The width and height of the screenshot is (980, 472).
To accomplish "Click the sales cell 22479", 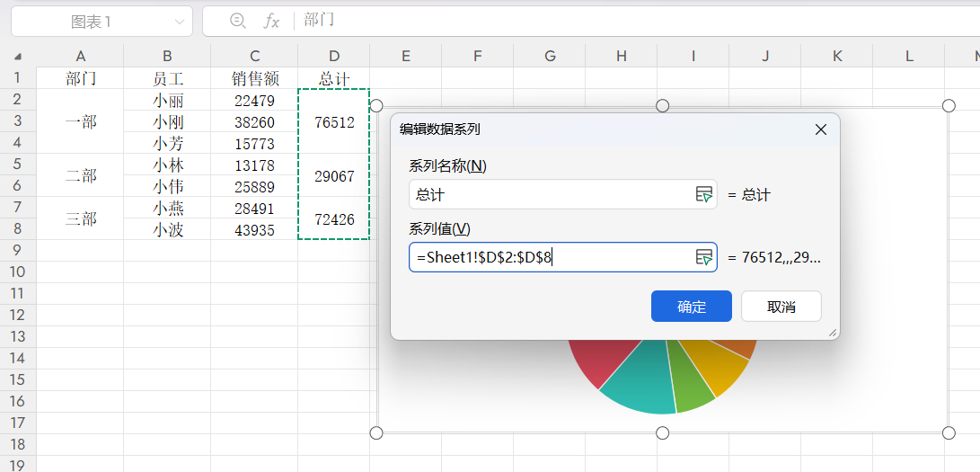I will [254, 100].
